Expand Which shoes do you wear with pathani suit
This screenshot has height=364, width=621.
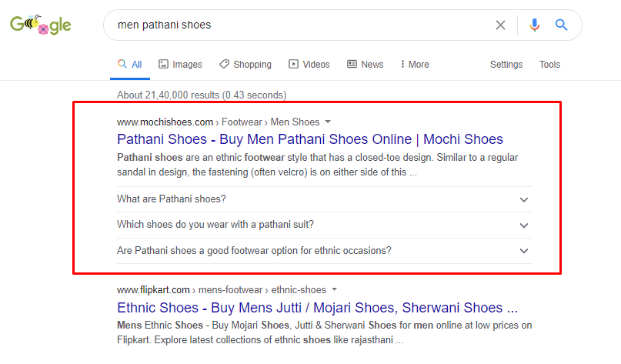(325, 225)
